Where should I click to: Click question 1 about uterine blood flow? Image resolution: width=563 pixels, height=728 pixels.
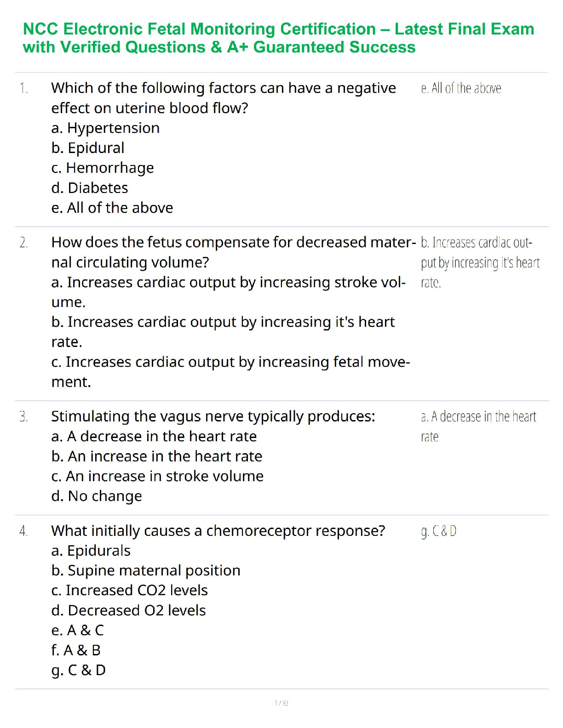[x=223, y=97]
